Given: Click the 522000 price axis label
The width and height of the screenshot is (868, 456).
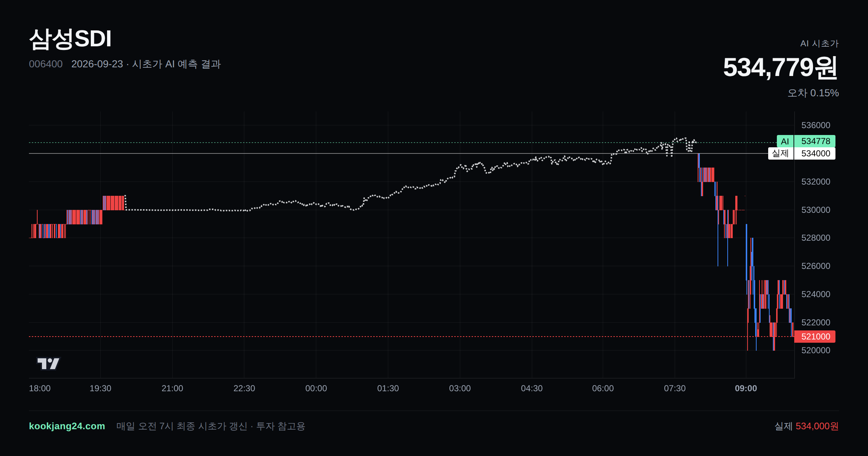Looking at the screenshot, I should (x=816, y=322).
